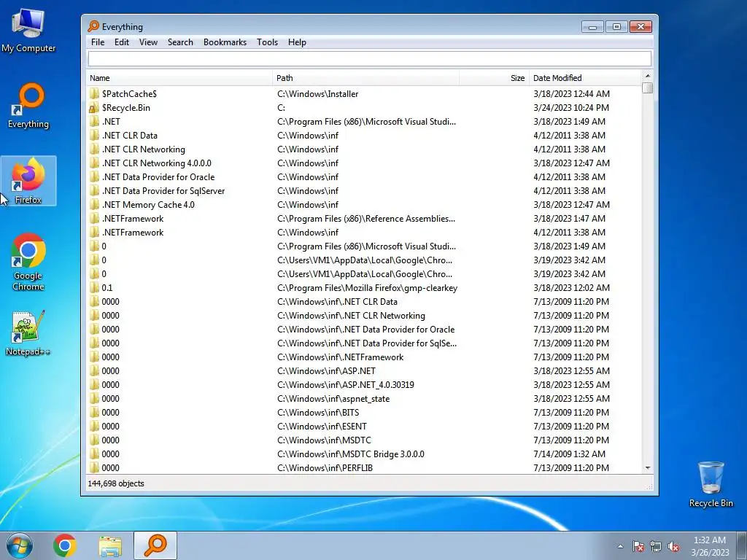Open the Bookmarks menu
Screen dimensions: 747x560
[225, 42]
